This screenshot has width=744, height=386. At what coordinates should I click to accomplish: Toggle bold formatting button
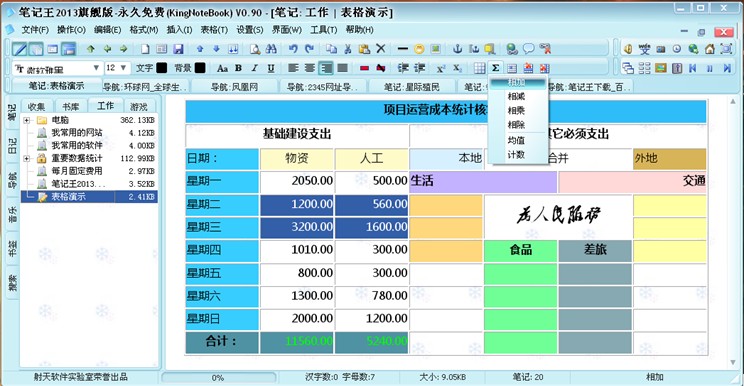[x=238, y=68]
